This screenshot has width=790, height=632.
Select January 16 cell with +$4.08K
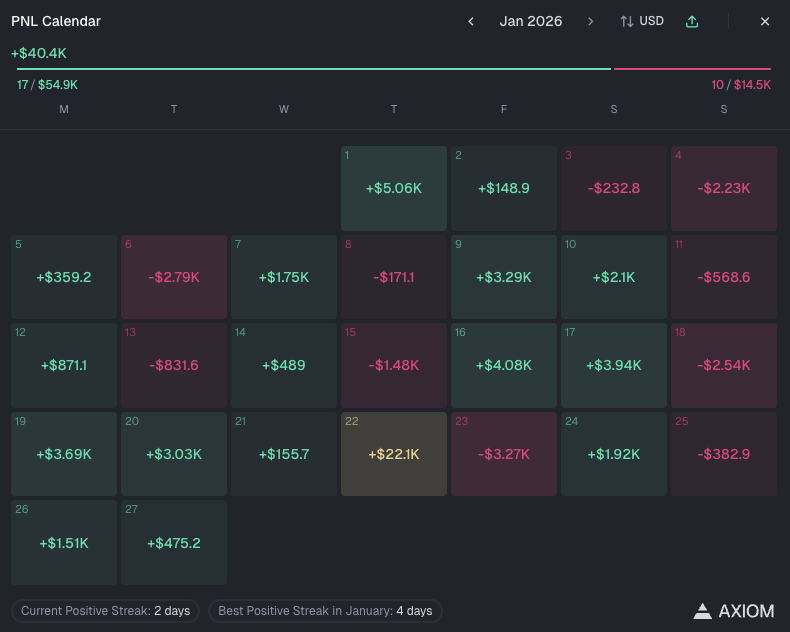(504, 365)
